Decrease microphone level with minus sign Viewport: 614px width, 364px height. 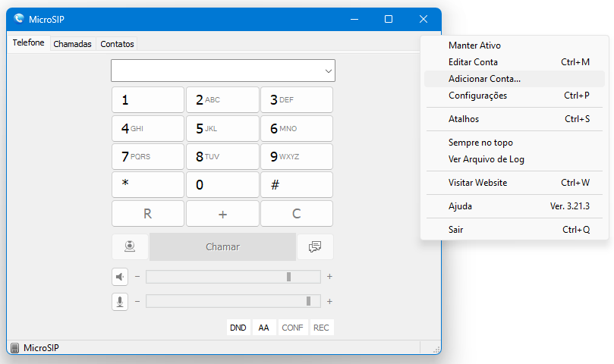(137, 301)
